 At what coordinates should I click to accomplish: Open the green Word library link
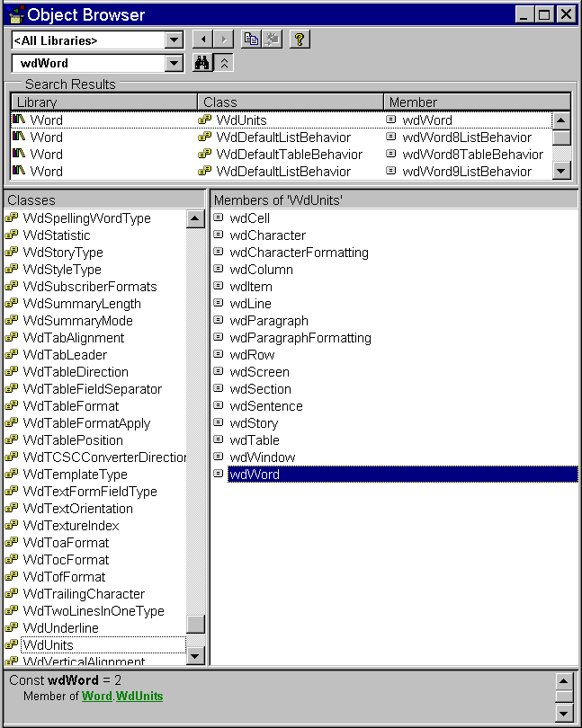coord(97,697)
